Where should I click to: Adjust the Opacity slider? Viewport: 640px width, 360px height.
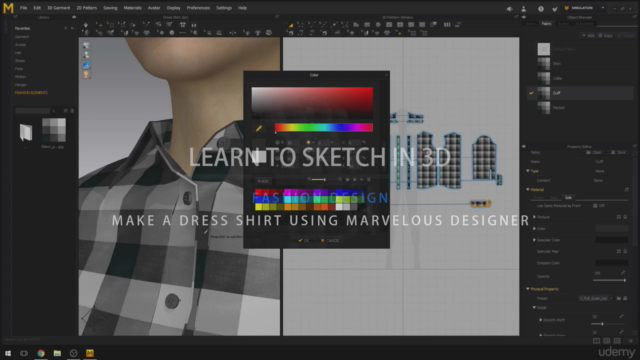click(x=609, y=280)
